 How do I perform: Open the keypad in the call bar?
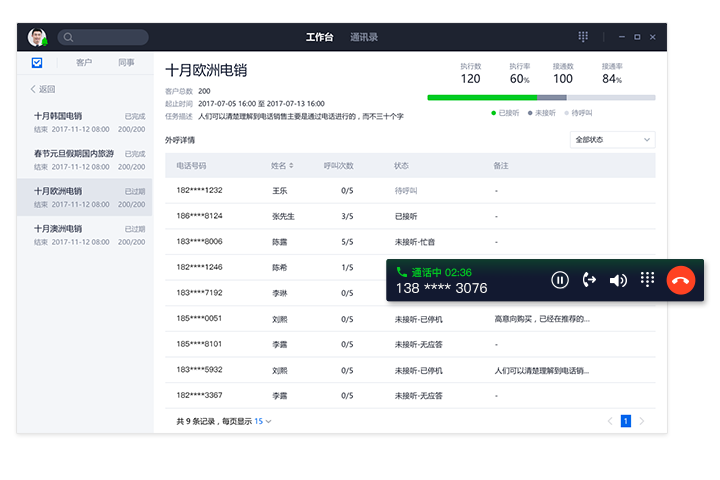coord(647,279)
